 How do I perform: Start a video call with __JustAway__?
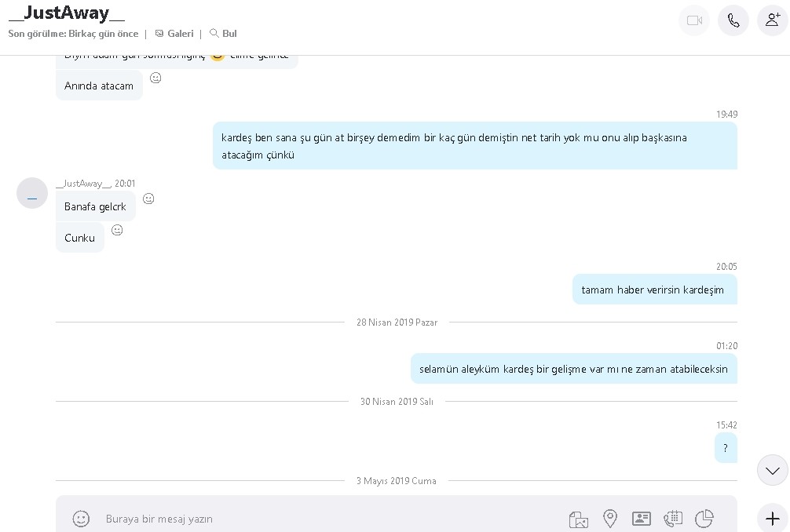(x=694, y=20)
